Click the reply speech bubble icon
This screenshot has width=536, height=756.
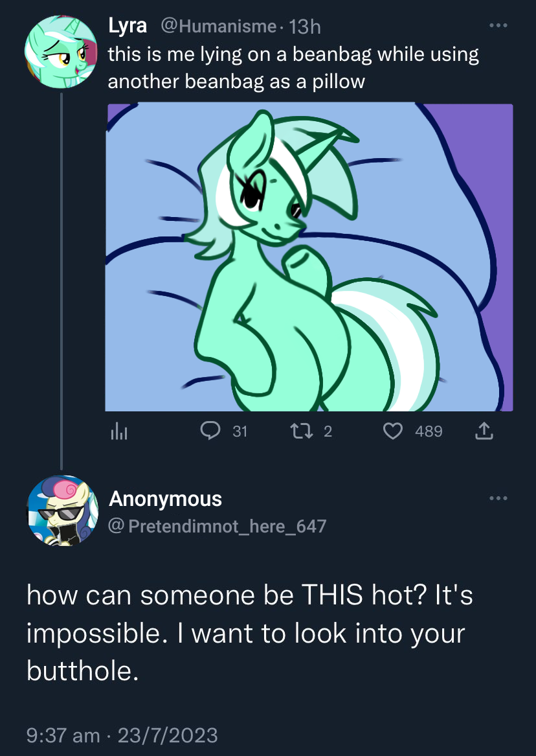pyautogui.click(x=211, y=431)
